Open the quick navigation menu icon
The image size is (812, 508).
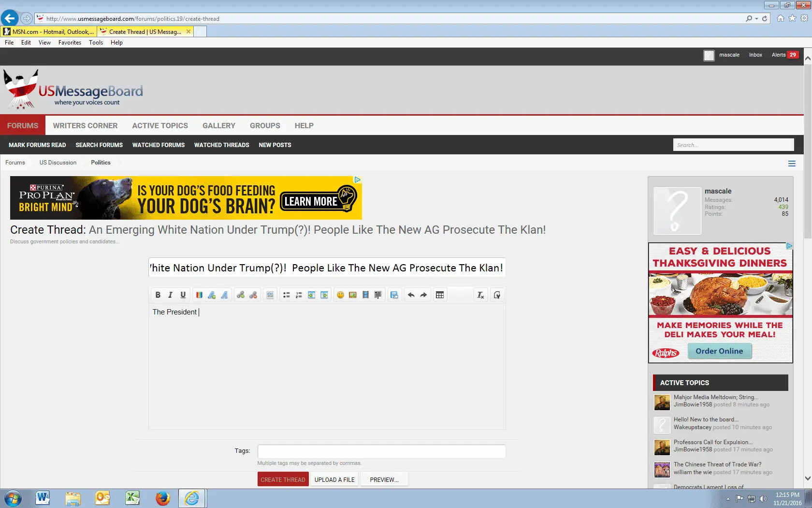tap(792, 164)
